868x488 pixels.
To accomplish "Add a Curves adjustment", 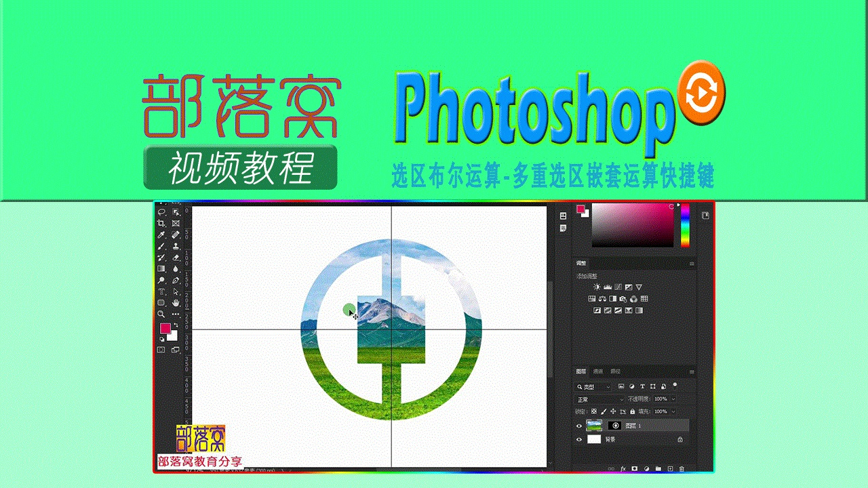I will coord(618,287).
